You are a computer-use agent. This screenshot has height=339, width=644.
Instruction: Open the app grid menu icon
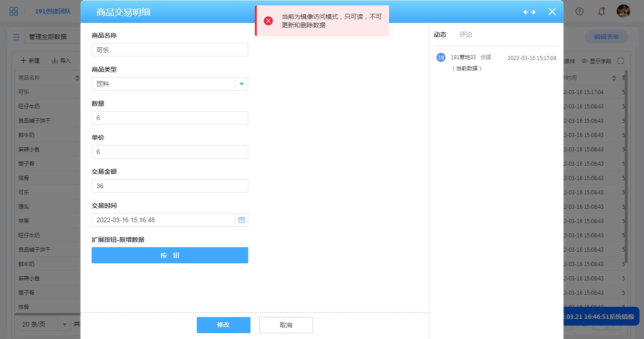click(x=14, y=12)
